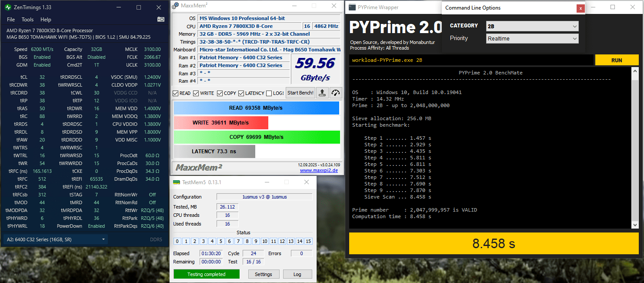The height and width of the screenshot is (283, 644).
Task: Open the Tools menu in ZenTimings
Action: pyautogui.click(x=27, y=20)
